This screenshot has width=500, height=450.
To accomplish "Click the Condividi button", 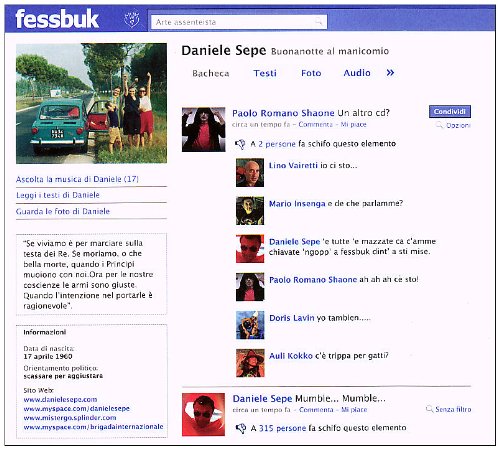I will [450, 112].
